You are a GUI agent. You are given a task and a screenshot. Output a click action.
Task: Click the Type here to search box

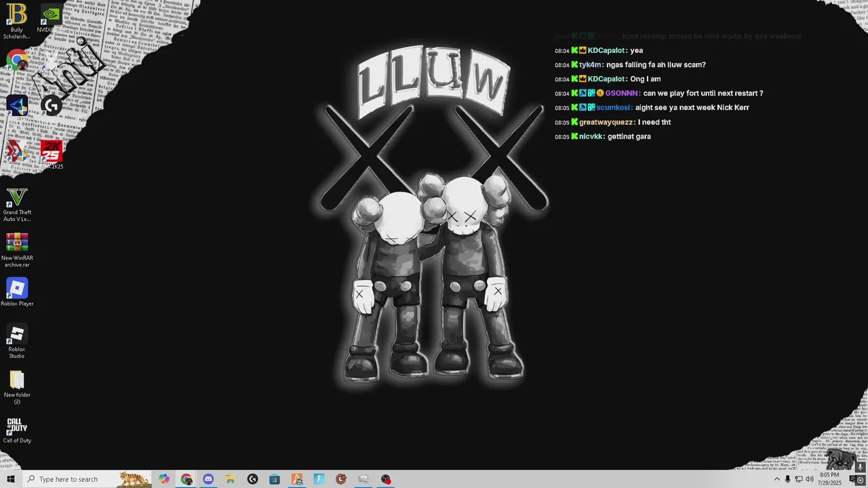87,479
